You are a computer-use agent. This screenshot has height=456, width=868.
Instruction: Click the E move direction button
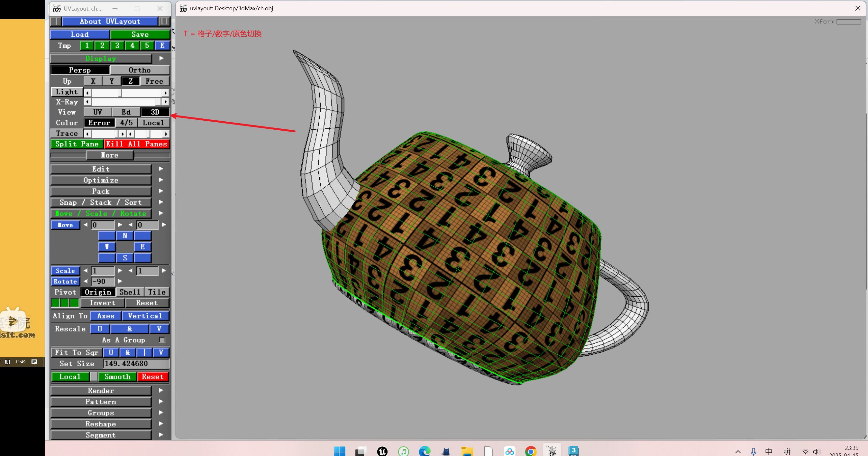click(x=142, y=247)
